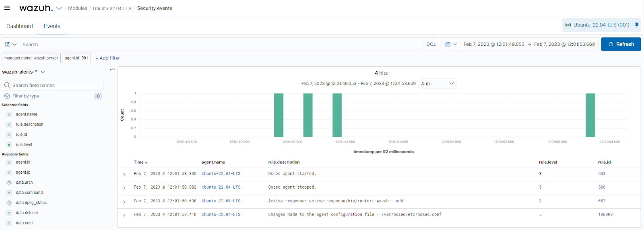Image resolution: width=644 pixels, height=230 pixels.
Task: Open Ubuntu-22.04-LTS breadcrumb link
Action: [x=112, y=8]
